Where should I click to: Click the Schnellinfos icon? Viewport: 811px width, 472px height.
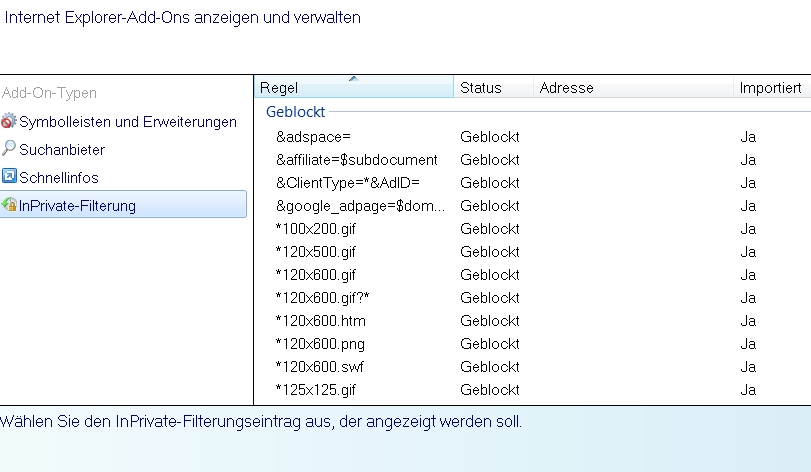(9, 177)
